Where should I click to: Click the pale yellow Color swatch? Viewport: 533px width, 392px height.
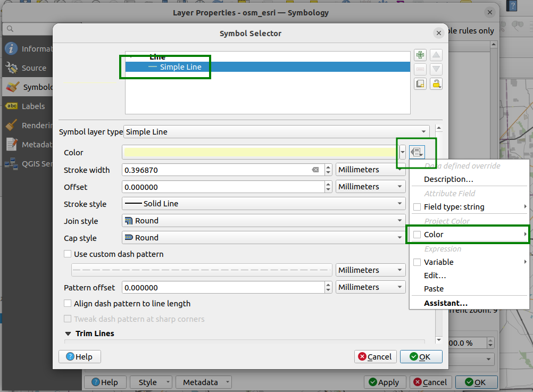(260, 152)
